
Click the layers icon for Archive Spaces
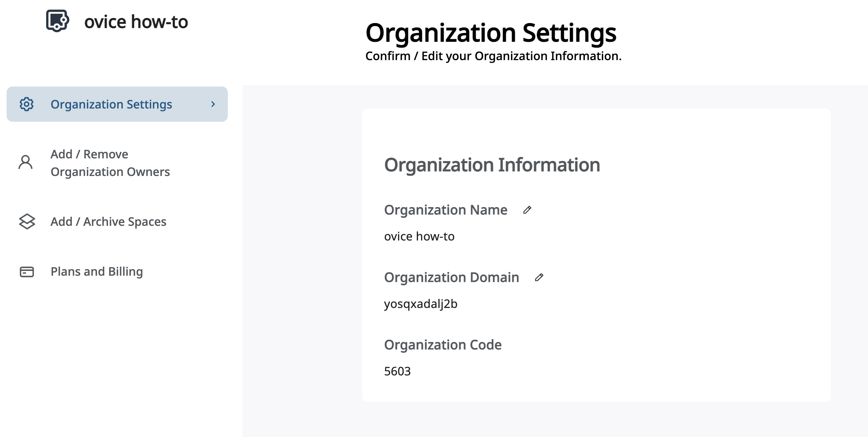pyautogui.click(x=27, y=221)
